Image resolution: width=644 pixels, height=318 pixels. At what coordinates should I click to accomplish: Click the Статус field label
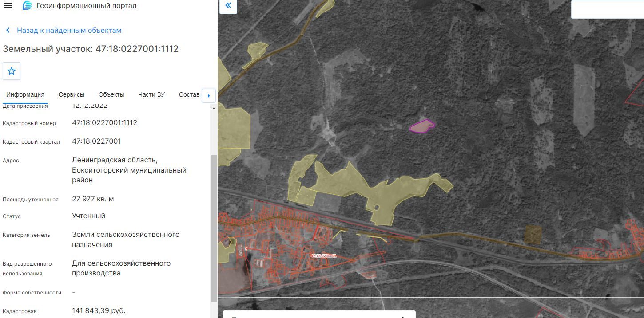point(12,216)
